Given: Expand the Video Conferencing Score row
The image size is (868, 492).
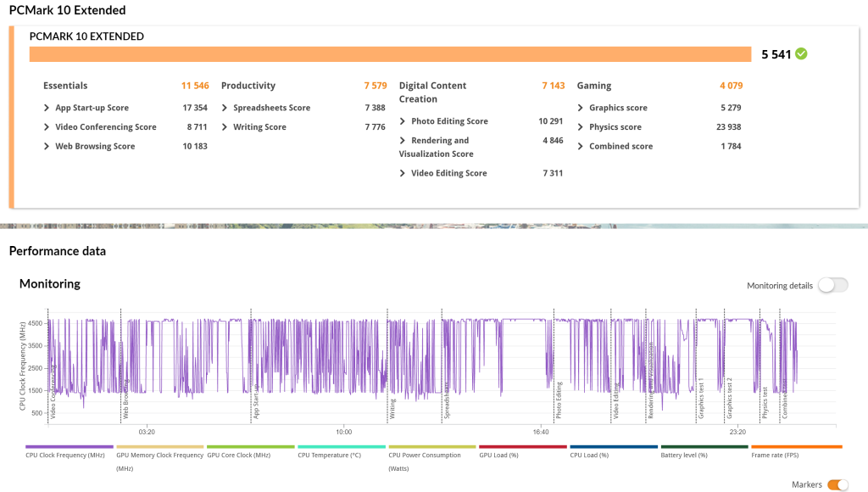Looking at the screenshot, I should 47,127.
